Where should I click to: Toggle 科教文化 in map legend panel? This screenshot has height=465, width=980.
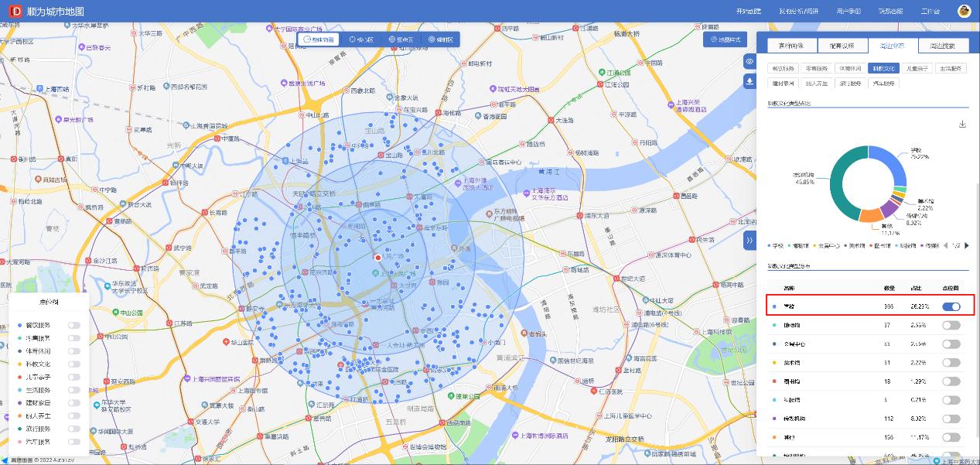(x=74, y=364)
